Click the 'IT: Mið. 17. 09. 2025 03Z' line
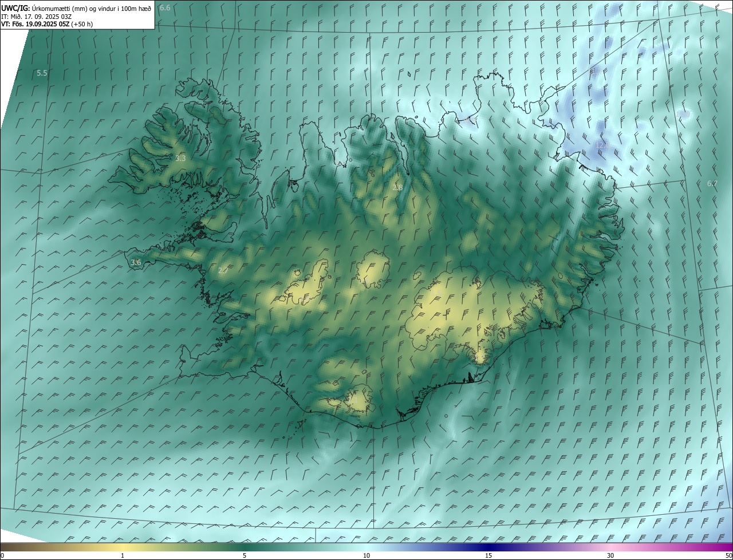The image size is (733, 560). click(x=36, y=17)
